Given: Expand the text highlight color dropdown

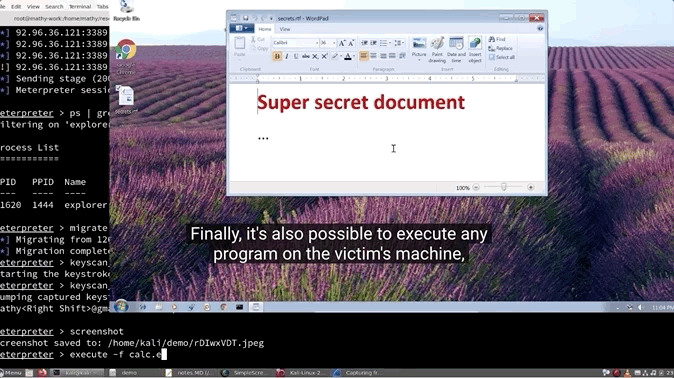Looking at the screenshot, I should pos(341,56).
